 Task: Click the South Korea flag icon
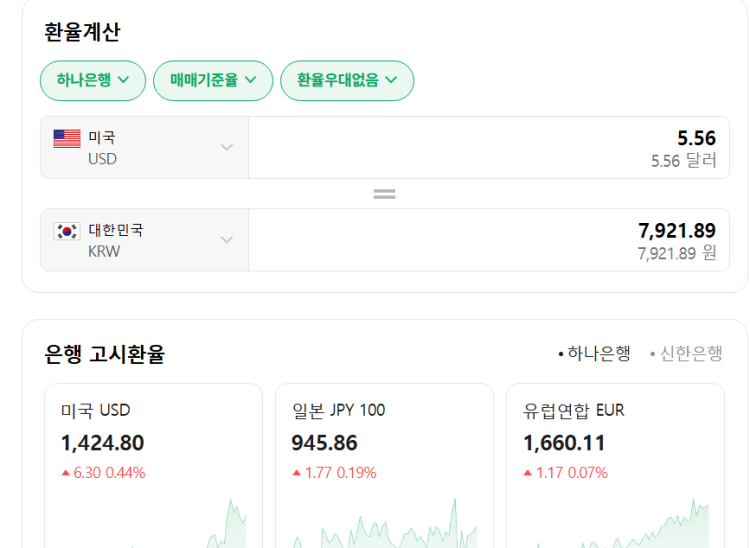pos(67,231)
